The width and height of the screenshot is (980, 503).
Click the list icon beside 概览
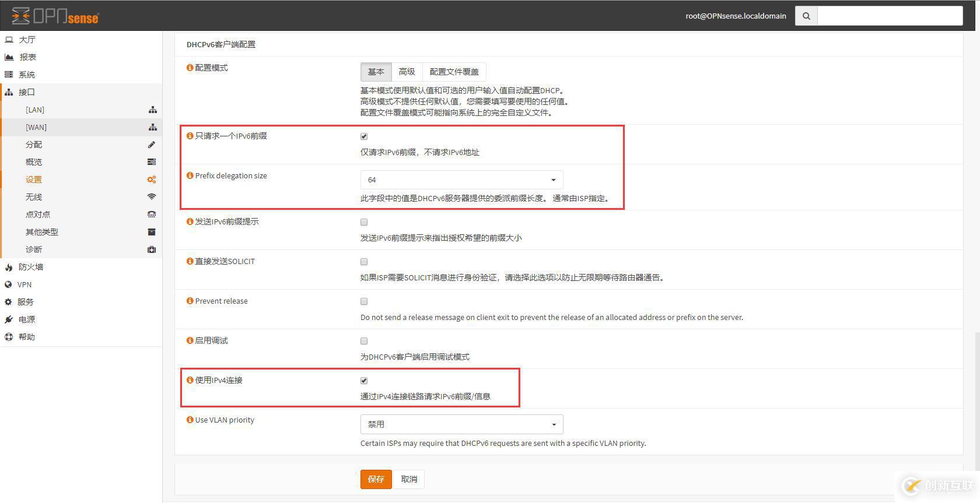pyautogui.click(x=152, y=162)
